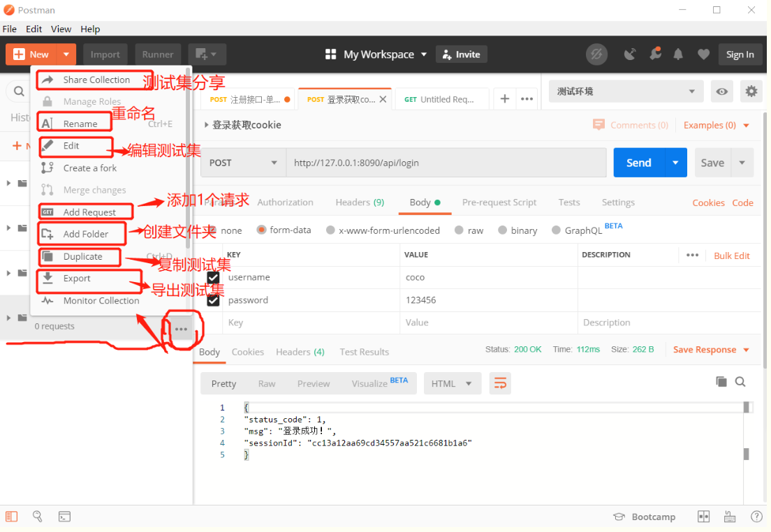Image resolution: width=771 pixels, height=532 pixels.
Task: Select the binary body radio button
Action: click(502, 230)
